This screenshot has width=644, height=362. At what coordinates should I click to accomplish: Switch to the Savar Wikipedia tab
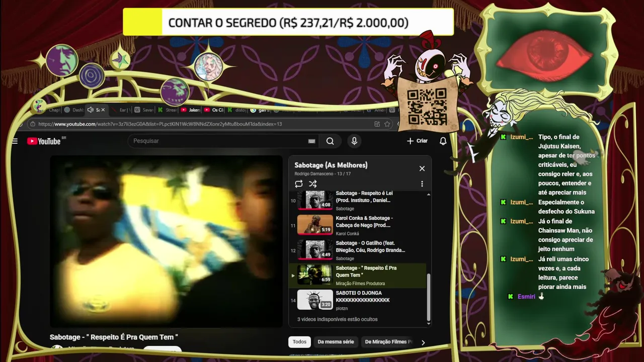point(144,110)
